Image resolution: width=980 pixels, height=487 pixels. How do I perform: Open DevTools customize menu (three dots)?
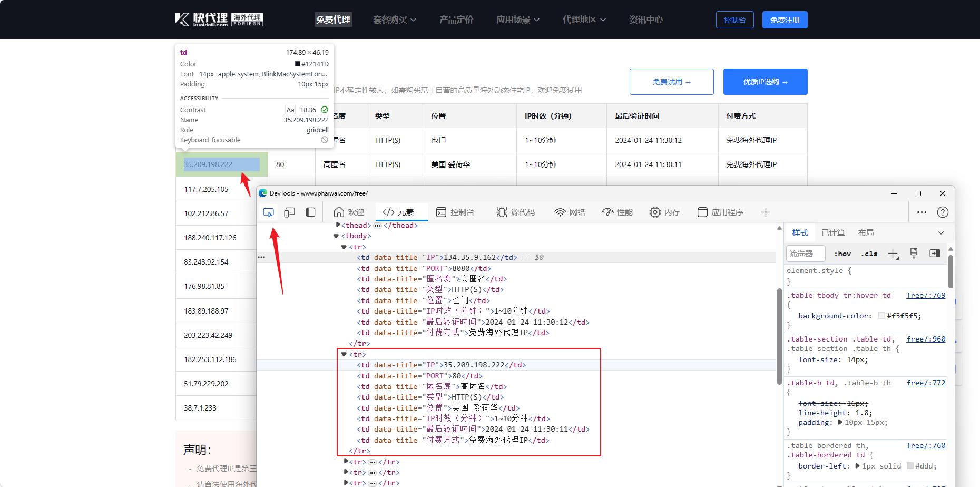coord(922,212)
